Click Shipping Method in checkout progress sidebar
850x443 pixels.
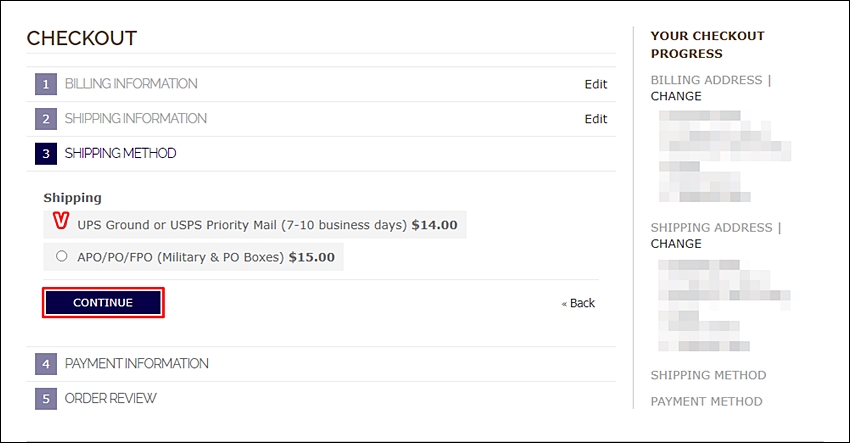pyautogui.click(x=709, y=375)
